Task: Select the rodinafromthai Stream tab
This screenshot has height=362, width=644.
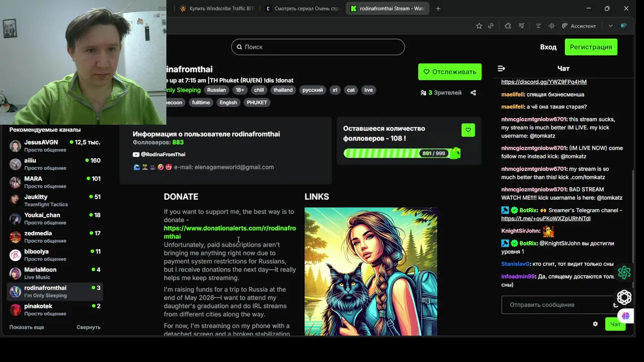Action: tap(388, 9)
